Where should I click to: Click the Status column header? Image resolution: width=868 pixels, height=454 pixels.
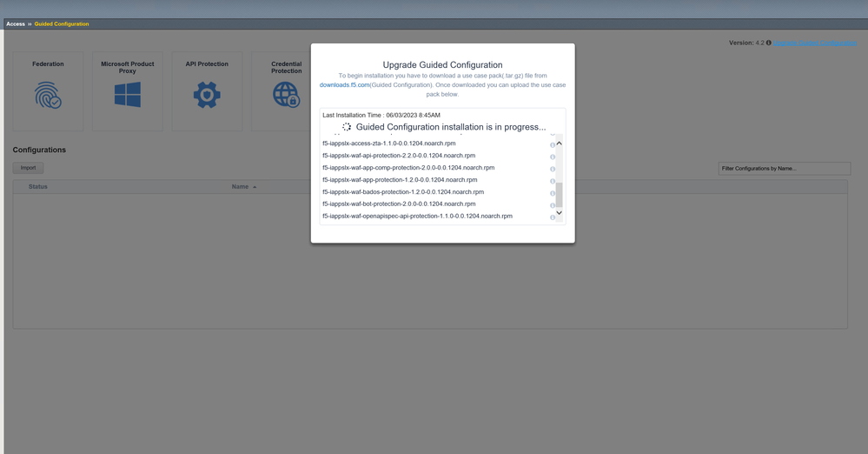tap(38, 187)
